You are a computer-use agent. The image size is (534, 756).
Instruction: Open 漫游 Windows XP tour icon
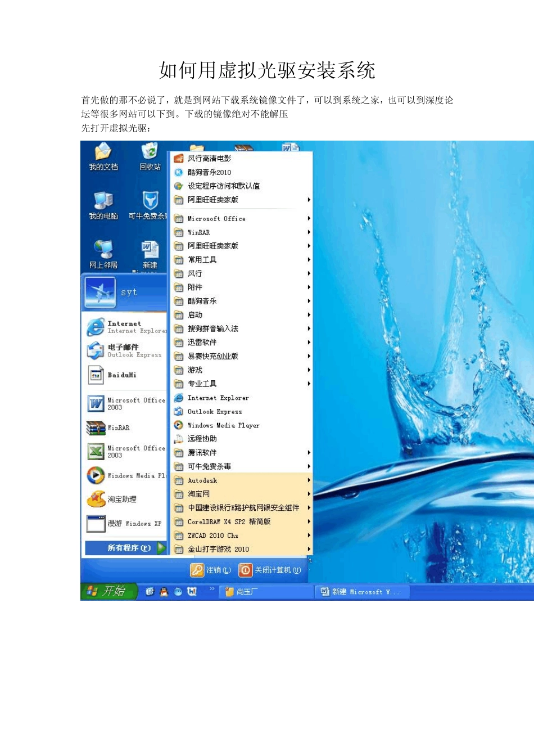[96, 524]
